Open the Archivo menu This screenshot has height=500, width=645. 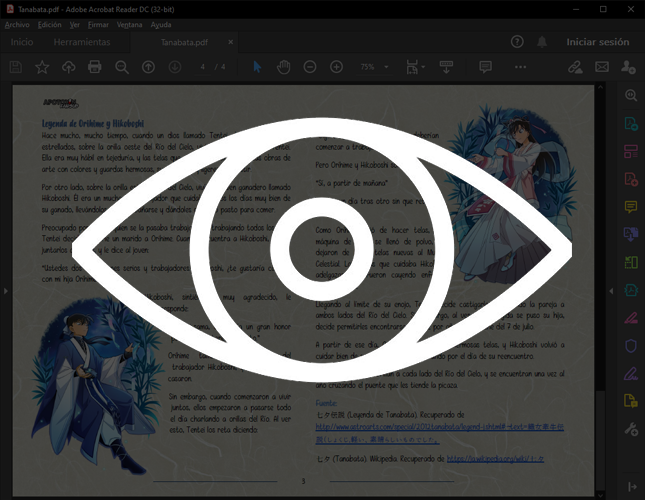coord(17,25)
